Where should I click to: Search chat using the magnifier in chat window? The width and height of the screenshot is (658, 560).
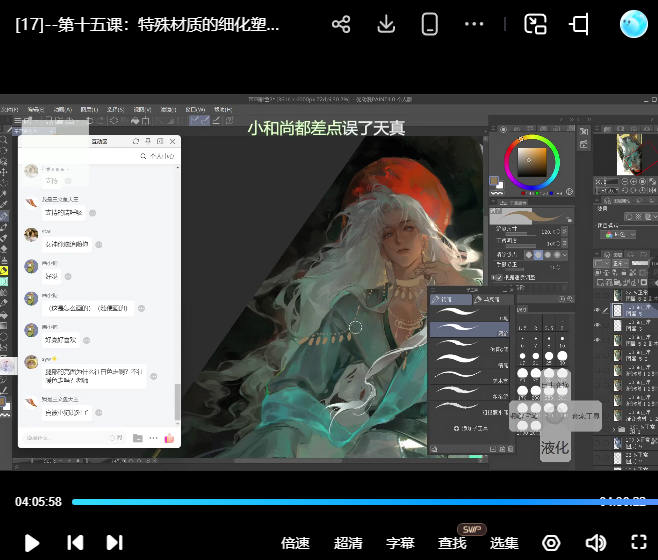pyautogui.click(x=143, y=156)
